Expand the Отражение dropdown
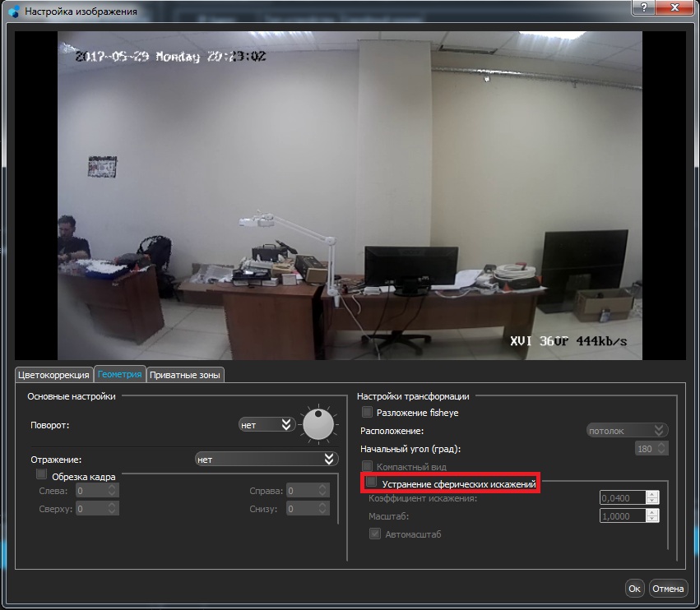Image resolution: width=700 pixels, height=610 pixels. pos(266,459)
